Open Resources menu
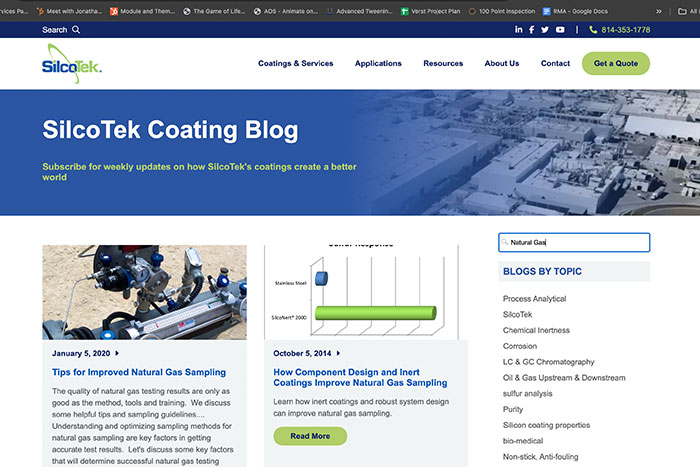This screenshot has height=467, width=700. point(443,63)
